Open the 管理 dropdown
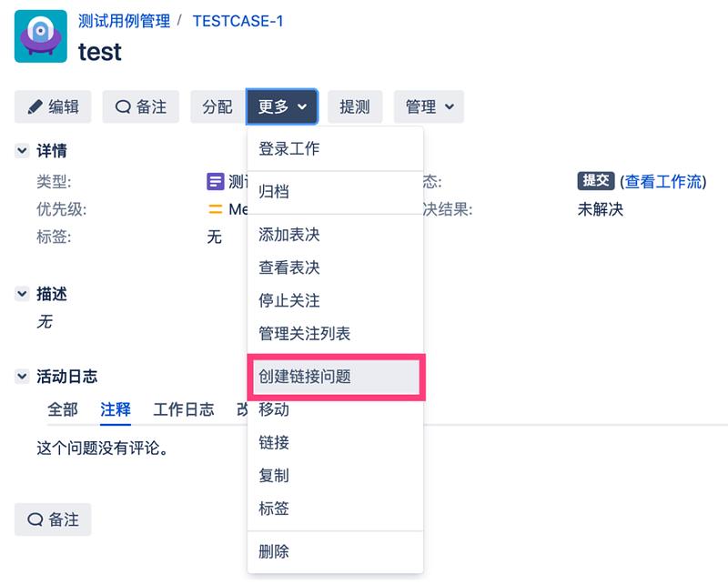Screen dimensions: 728x585 coord(429,106)
